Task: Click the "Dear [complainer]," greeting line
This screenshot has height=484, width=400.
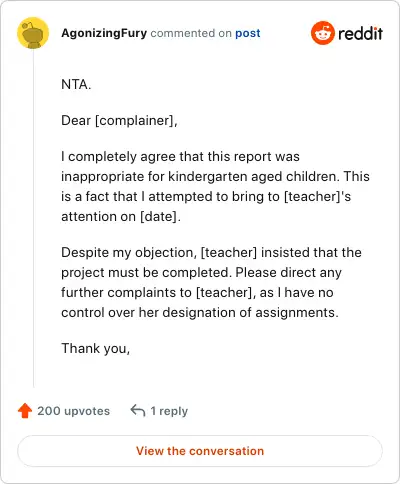Action: click(x=119, y=120)
